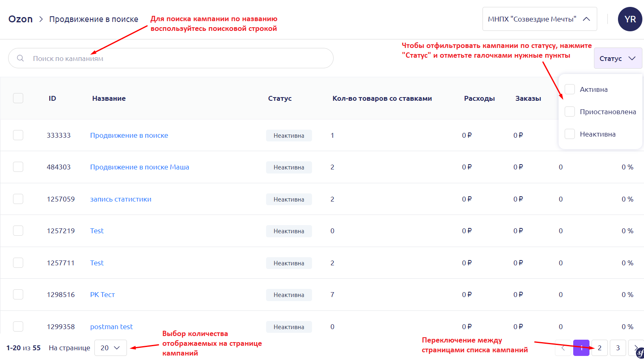Open the YR user avatar menu
Image resolution: width=644 pixels, height=360 pixels.
tap(629, 19)
